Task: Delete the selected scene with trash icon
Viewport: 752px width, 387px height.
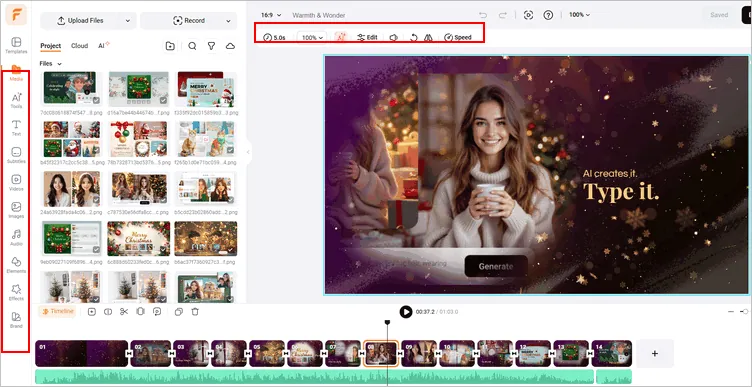Action: (x=195, y=312)
